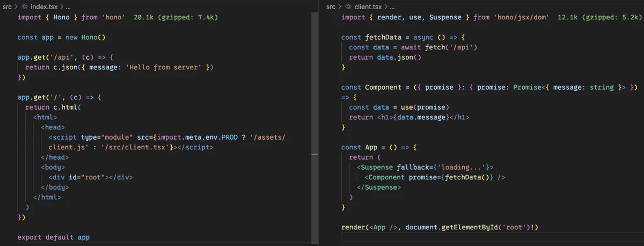Click the closing </Suspense> tag line
644x246 pixels.
[379, 187]
